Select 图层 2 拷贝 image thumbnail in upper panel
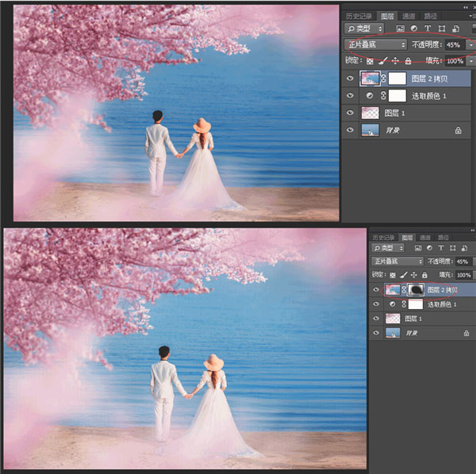Image resolution: width=476 pixels, height=474 pixels. (x=370, y=78)
